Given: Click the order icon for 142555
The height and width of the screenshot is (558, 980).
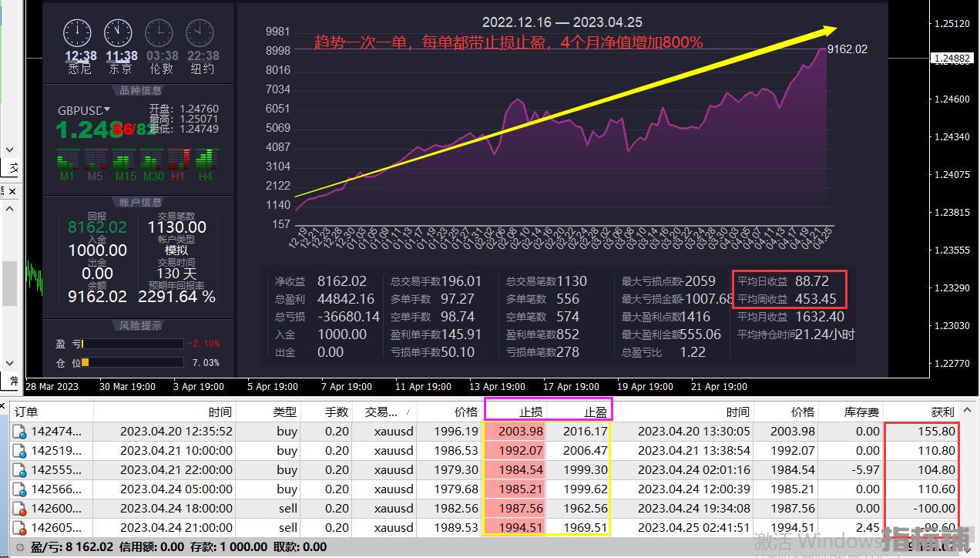Looking at the screenshot, I should pos(20,470).
